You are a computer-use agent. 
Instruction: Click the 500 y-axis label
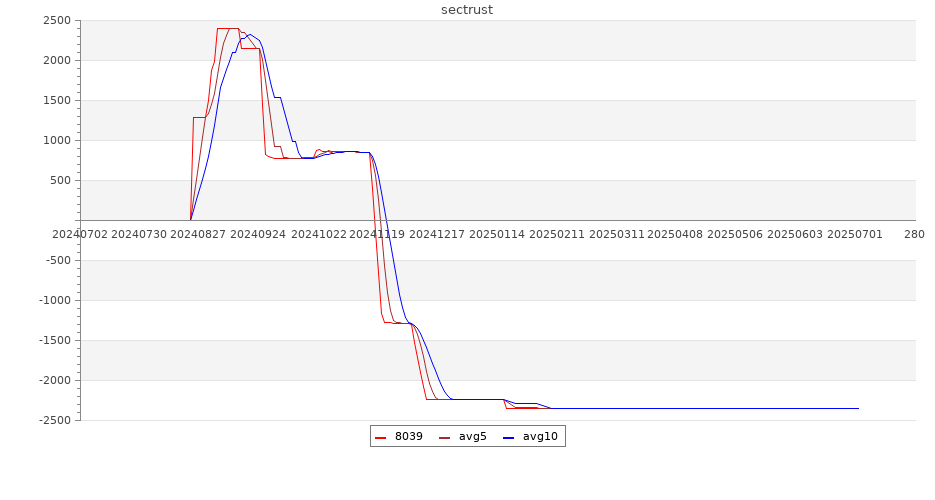click(x=61, y=180)
